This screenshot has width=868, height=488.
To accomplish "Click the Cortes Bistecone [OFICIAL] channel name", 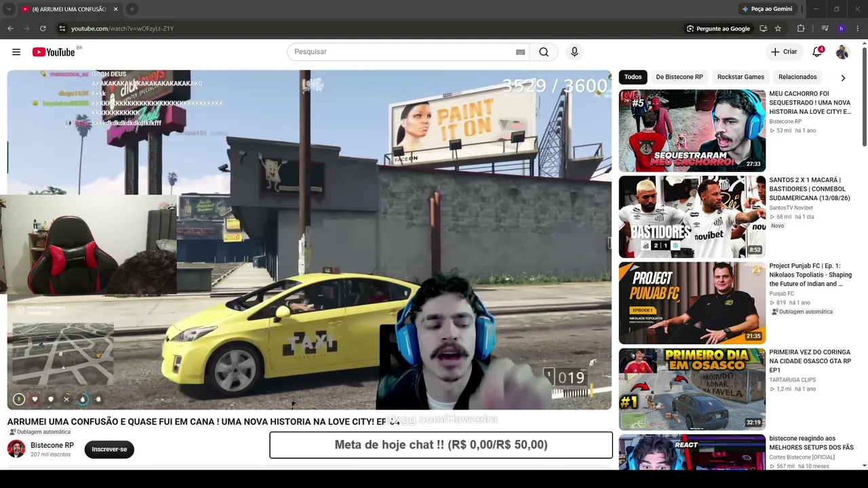I will pos(802,457).
